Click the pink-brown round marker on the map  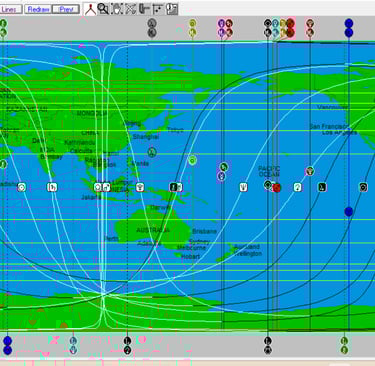[x=310, y=171]
